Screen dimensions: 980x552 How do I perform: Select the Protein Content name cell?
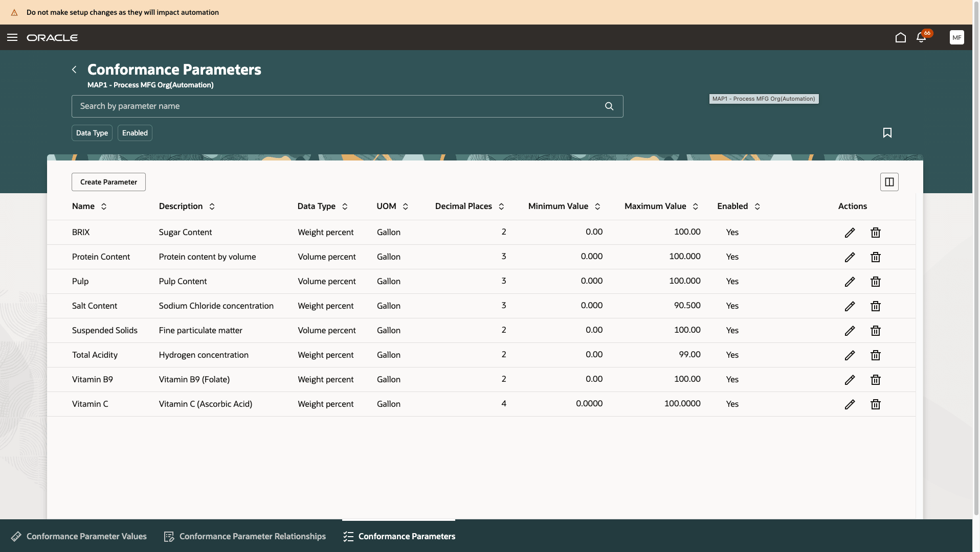[x=101, y=257]
